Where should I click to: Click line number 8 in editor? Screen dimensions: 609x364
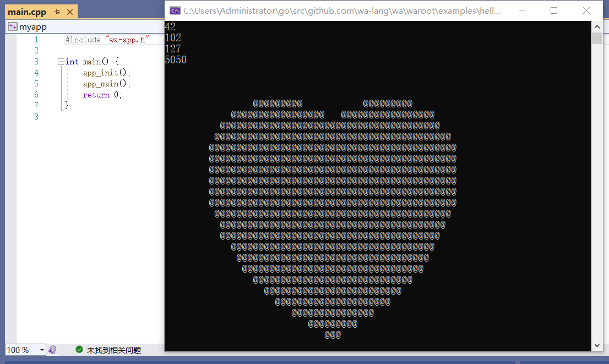click(x=36, y=117)
